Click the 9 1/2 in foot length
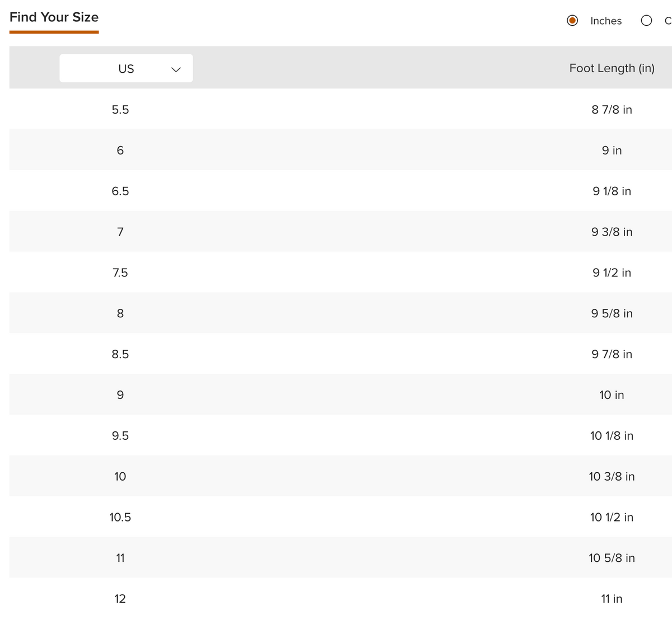The image size is (672, 620). tap(612, 273)
